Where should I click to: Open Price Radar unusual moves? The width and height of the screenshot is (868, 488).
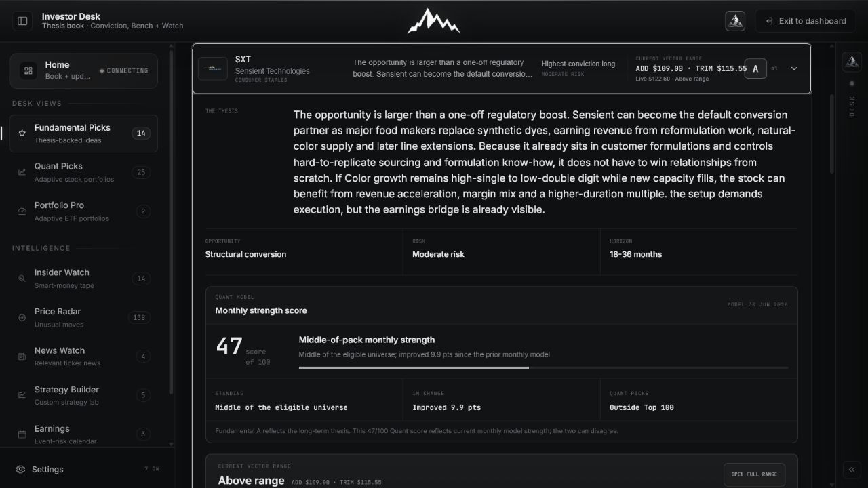pyautogui.click(x=83, y=318)
